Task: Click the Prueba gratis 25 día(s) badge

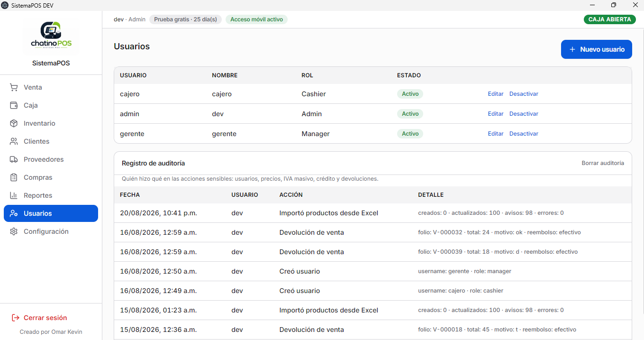Action: 185,19
